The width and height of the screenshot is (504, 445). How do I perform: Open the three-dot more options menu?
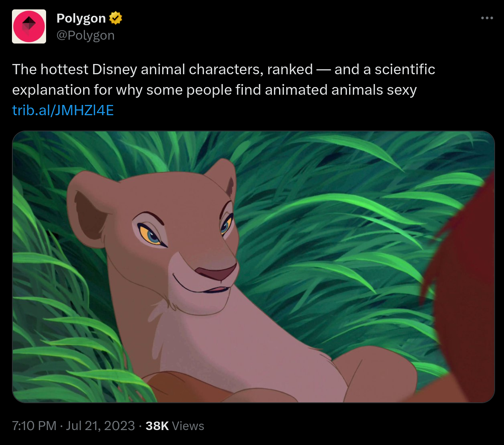click(487, 18)
